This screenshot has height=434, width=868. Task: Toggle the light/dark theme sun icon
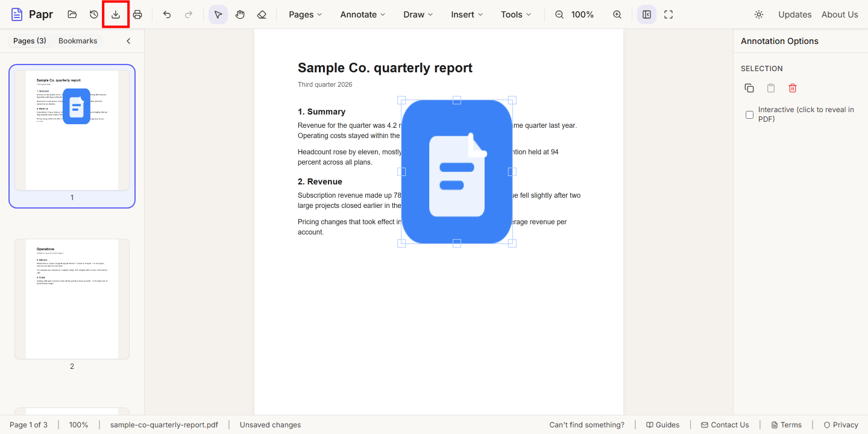click(x=759, y=14)
